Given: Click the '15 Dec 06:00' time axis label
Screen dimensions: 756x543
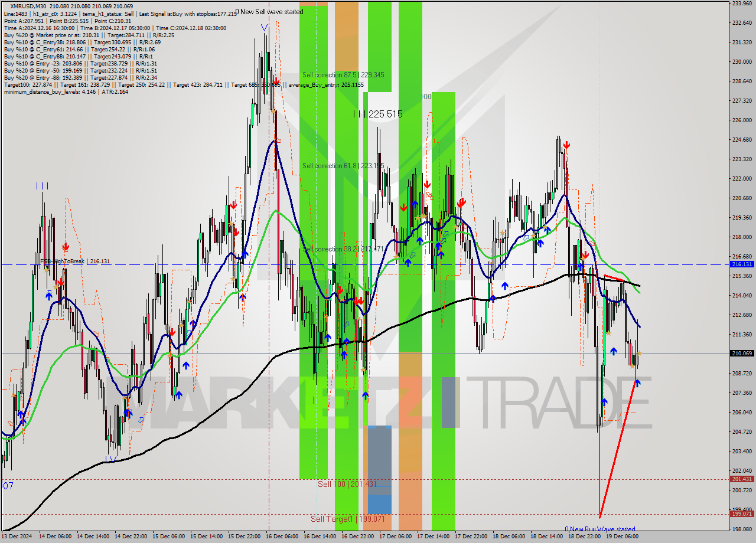Looking at the screenshot, I should pos(168,537).
